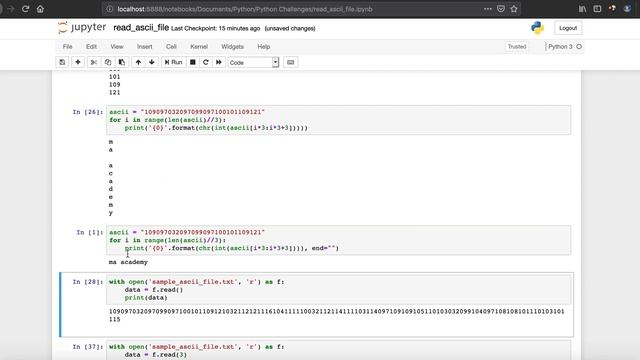Cut selected cells with scissors icon
The height and width of the screenshot is (360, 640).
coord(93,62)
